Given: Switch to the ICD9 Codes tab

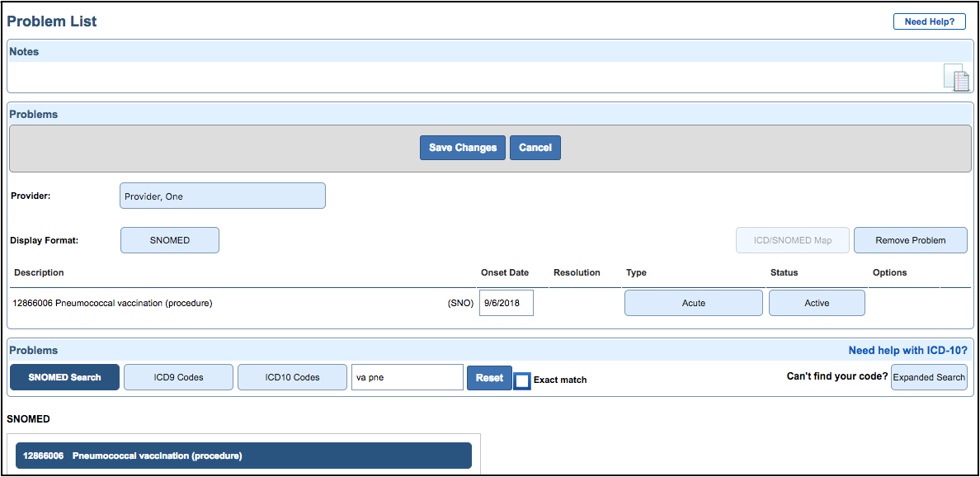Looking at the screenshot, I should tap(178, 377).
